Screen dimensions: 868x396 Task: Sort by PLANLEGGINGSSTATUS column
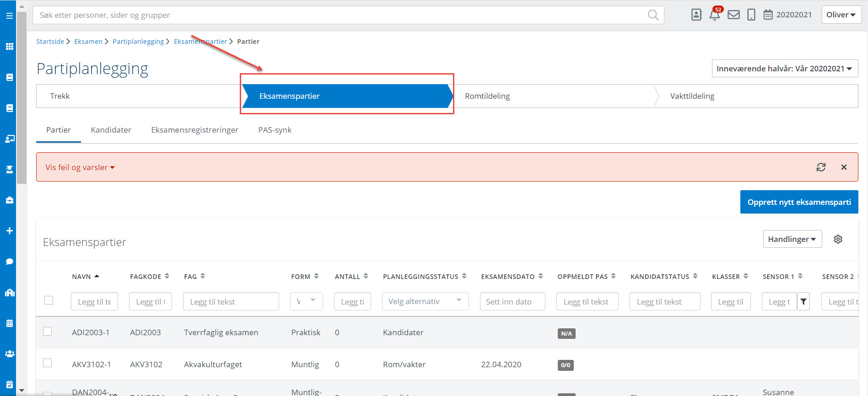tap(425, 277)
